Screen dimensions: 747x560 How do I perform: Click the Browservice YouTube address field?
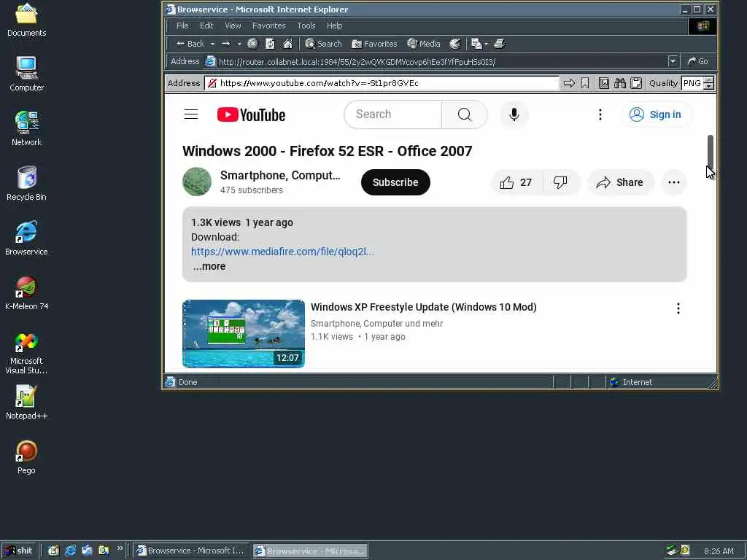[x=382, y=83]
